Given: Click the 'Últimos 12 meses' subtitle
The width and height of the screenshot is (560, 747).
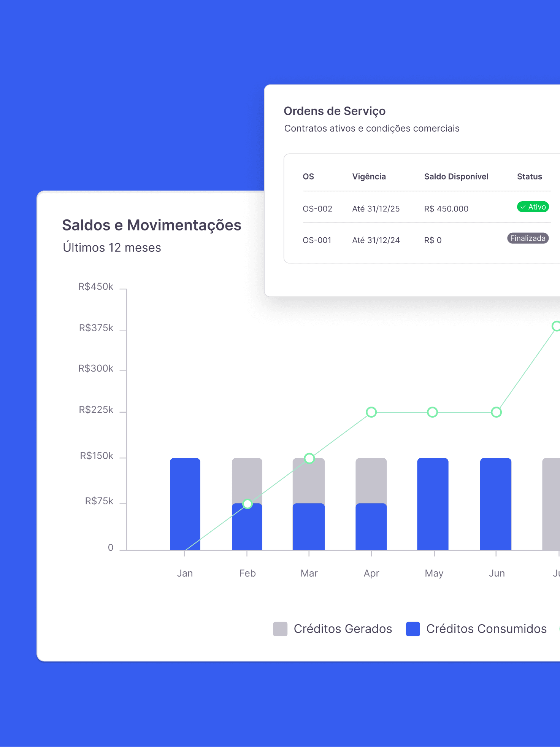Looking at the screenshot, I should click(x=112, y=248).
